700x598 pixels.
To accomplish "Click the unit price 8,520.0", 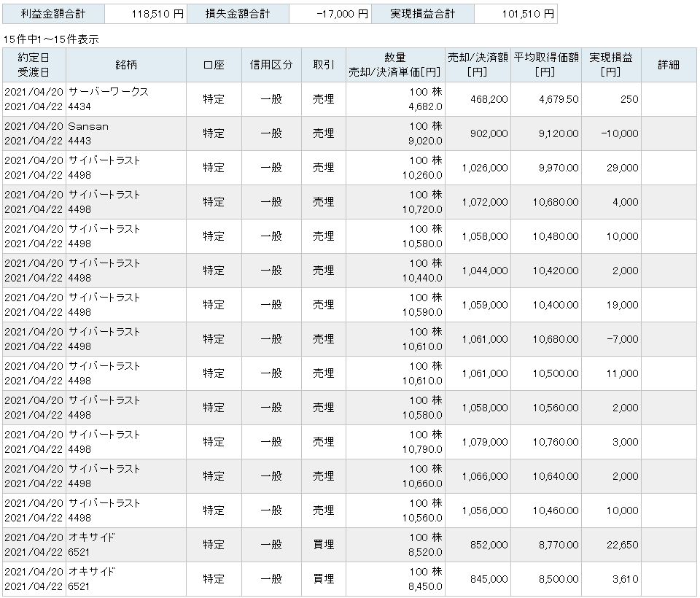I will point(425,553).
